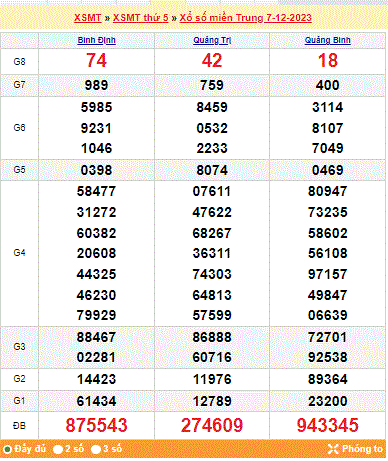Viewport: 388px width, 461px height.
Task: Click the G6 number 5985
Action: tap(96, 107)
